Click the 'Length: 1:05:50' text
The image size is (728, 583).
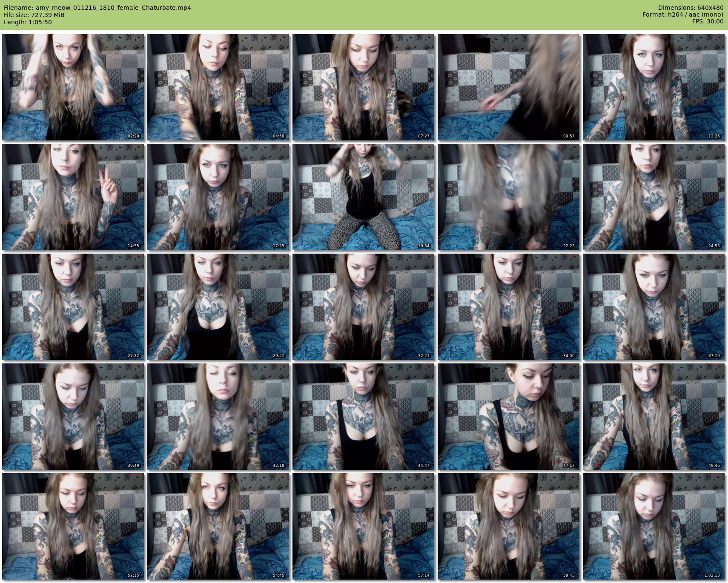[x=28, y=22]
